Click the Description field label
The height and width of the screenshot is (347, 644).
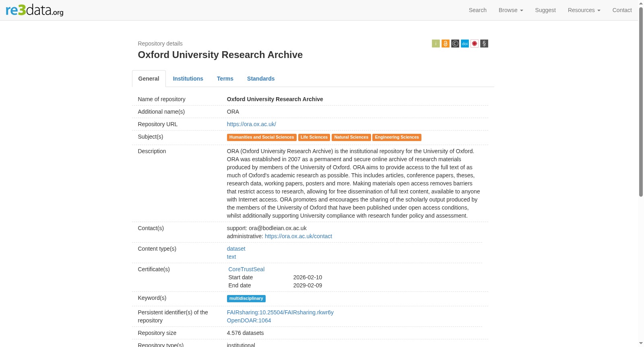[152, 151]
